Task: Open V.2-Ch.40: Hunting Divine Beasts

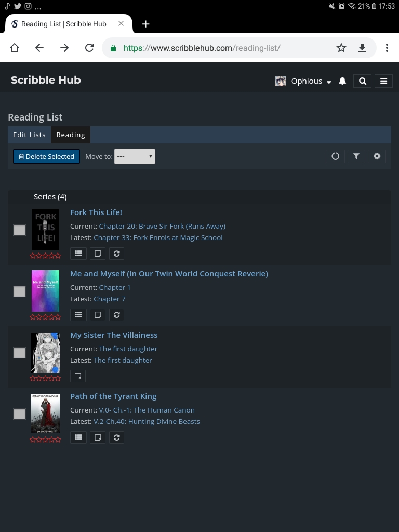Action: click(x=147, y=422)
